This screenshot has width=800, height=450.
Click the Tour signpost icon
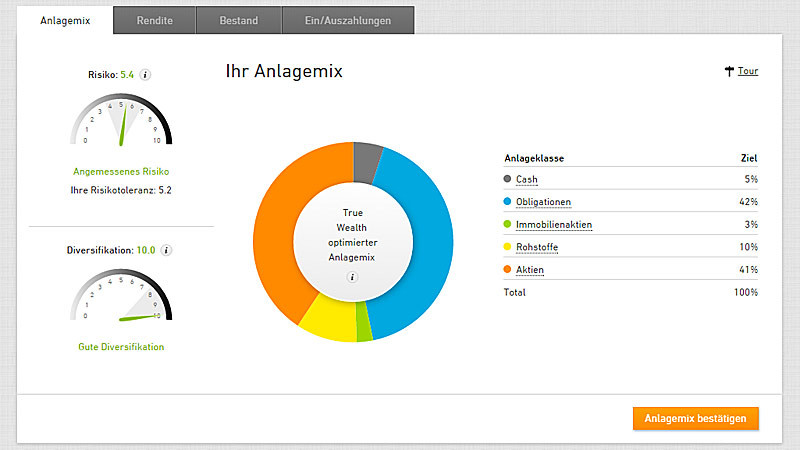729,71
